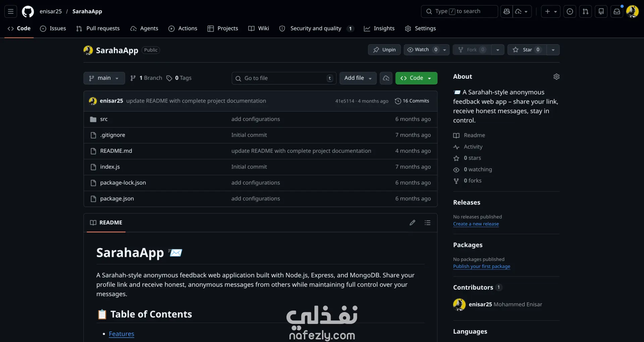Open the Readme link in About

pos(469,135)
